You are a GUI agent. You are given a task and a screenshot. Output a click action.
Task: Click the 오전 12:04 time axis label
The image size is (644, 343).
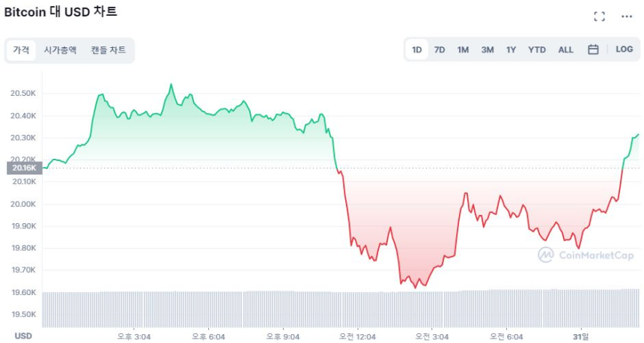(357, 336)
